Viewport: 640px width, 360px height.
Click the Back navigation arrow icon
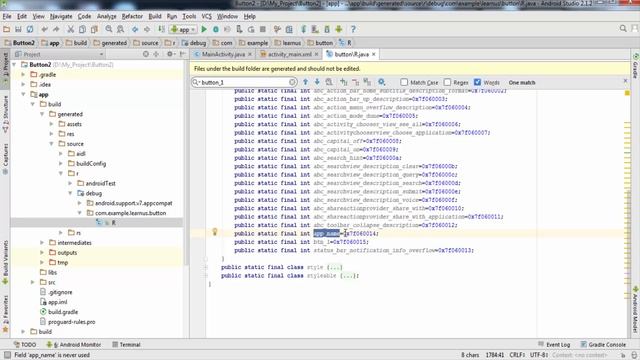(135, 29)
